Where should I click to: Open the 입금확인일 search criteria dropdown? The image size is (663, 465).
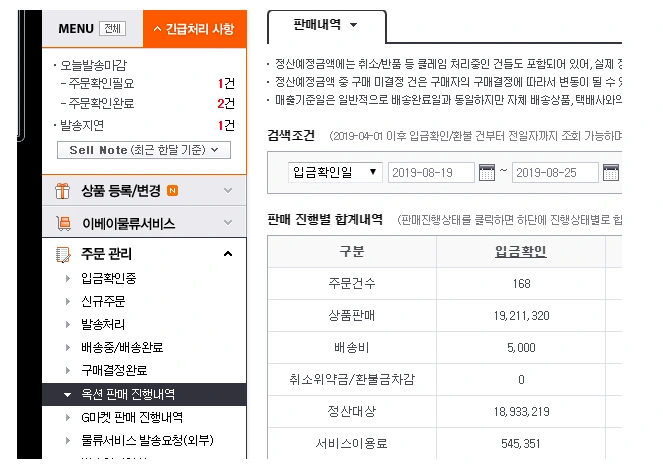335,172
